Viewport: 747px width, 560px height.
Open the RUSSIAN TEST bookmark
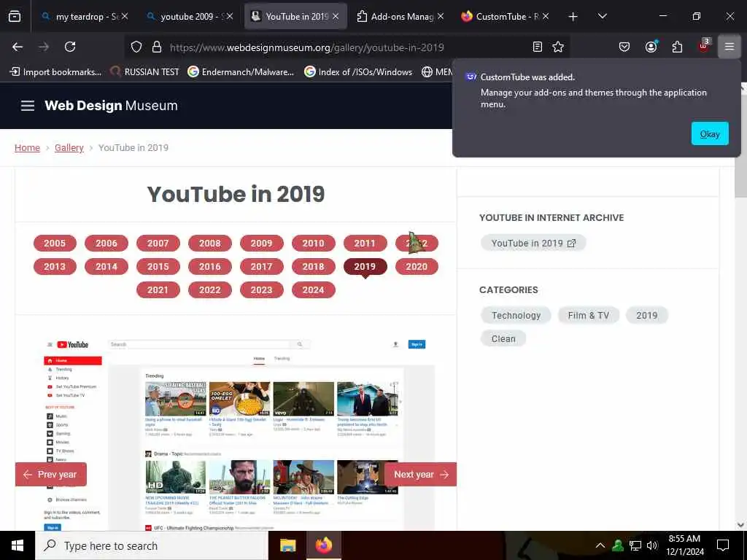coord(145,72)
